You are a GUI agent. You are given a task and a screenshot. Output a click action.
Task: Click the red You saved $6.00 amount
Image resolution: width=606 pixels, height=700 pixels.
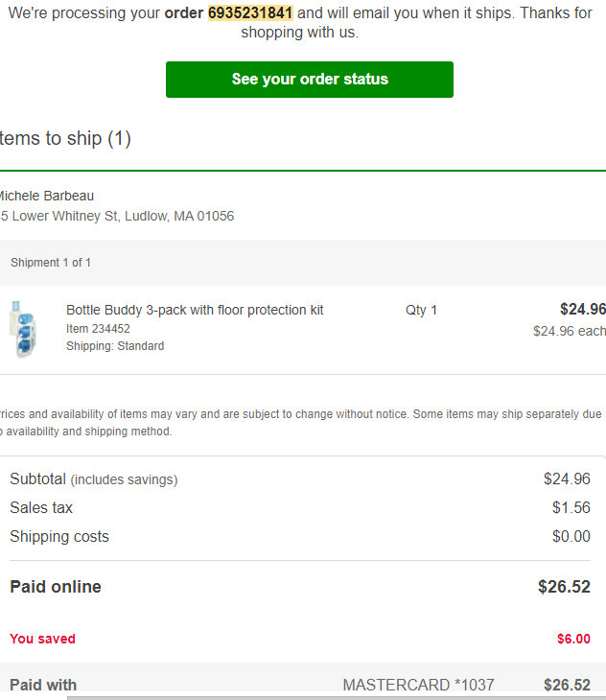(573, 639)
